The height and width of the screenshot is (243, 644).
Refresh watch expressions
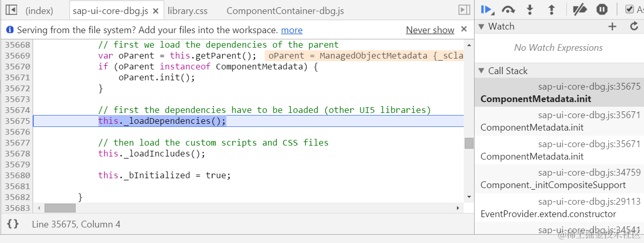coord(634,26)
